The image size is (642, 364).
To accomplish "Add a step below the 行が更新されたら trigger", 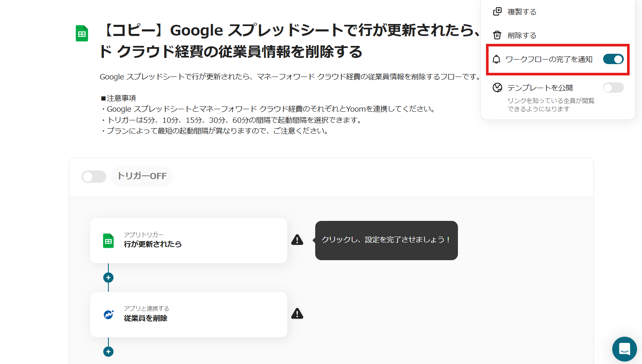I will point(108,278).
